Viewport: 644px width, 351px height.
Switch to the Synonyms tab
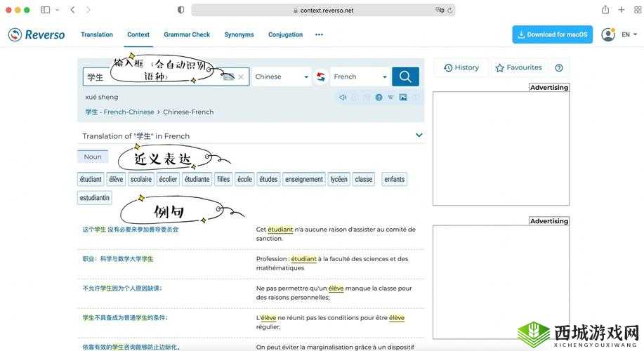tap(239, 34)
